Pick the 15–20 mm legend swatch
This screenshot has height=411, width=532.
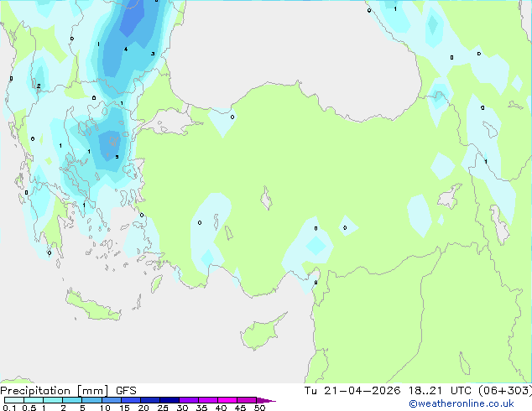131,400
